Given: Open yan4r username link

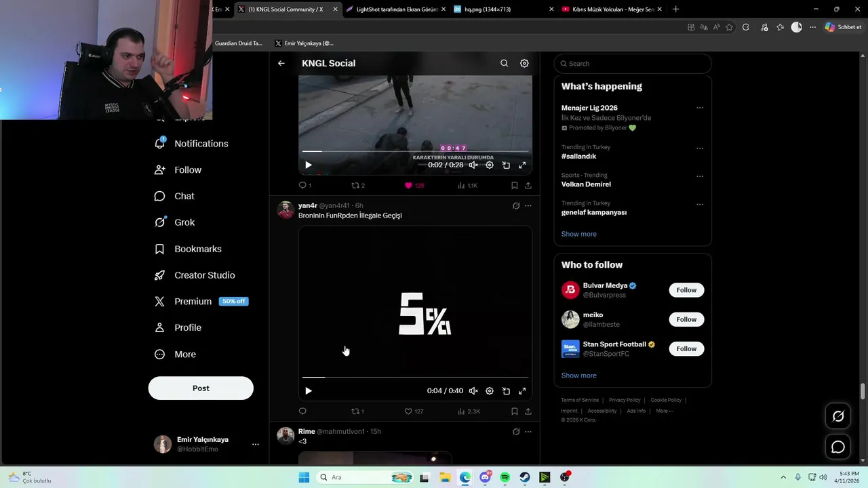Looking at the screenshot, I should click(307, 205).
